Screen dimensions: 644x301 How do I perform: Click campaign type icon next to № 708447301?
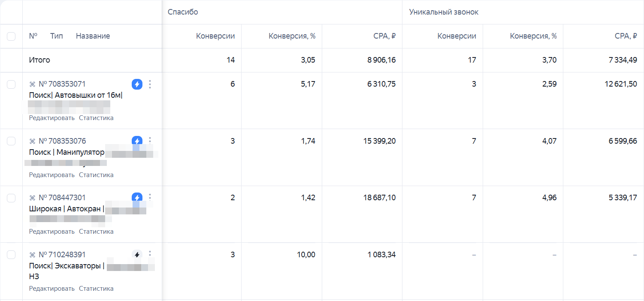point(32,198)
